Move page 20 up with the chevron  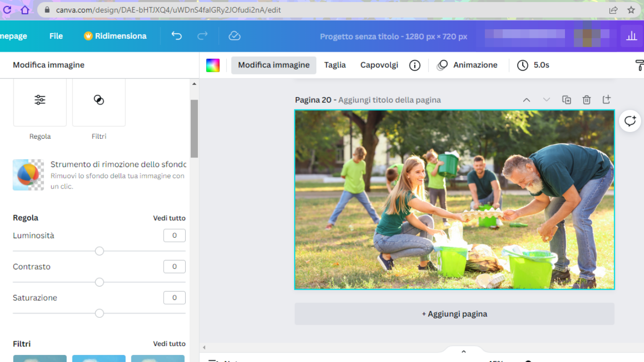pyautogui.click(x=526, y=100)
